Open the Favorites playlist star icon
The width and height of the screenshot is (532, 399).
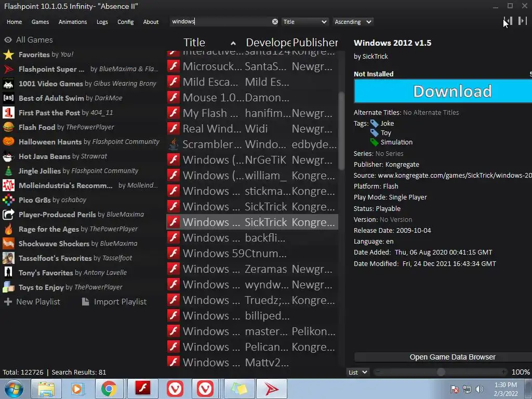tap(8, 54)
